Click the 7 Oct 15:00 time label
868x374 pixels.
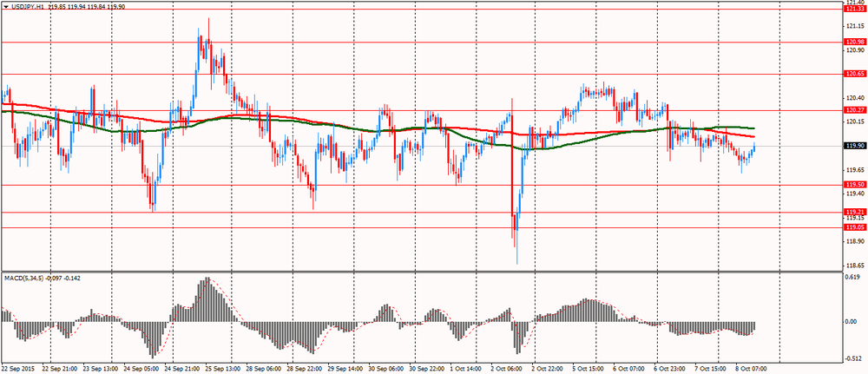click(711, 367)
